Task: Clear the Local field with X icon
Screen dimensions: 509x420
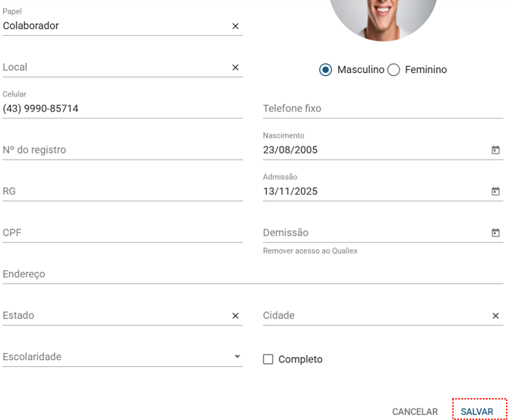Action: click(x=236, y=68)
